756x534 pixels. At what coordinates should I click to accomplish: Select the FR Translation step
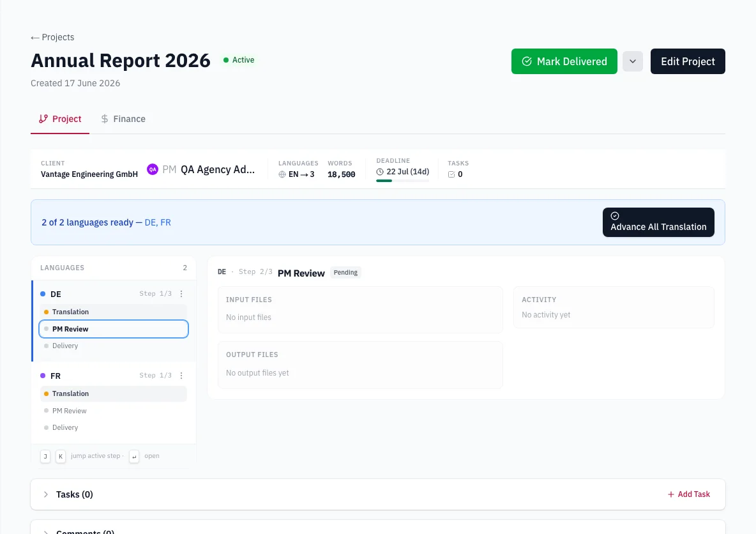tap(113, 393)
